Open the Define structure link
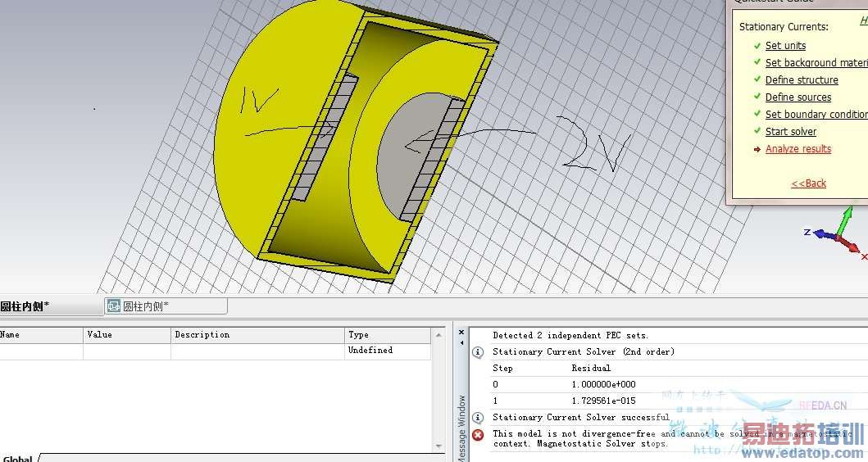Image resolution: width=868 pixels, height=462 pixels. pyautogui.click(x=801, y=80)
